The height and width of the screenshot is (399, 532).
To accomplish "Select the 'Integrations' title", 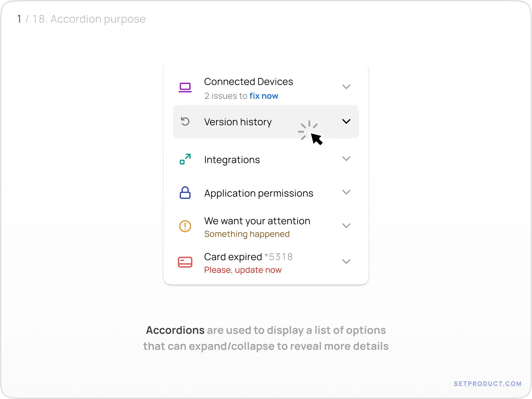I will [x=232, y=160].
